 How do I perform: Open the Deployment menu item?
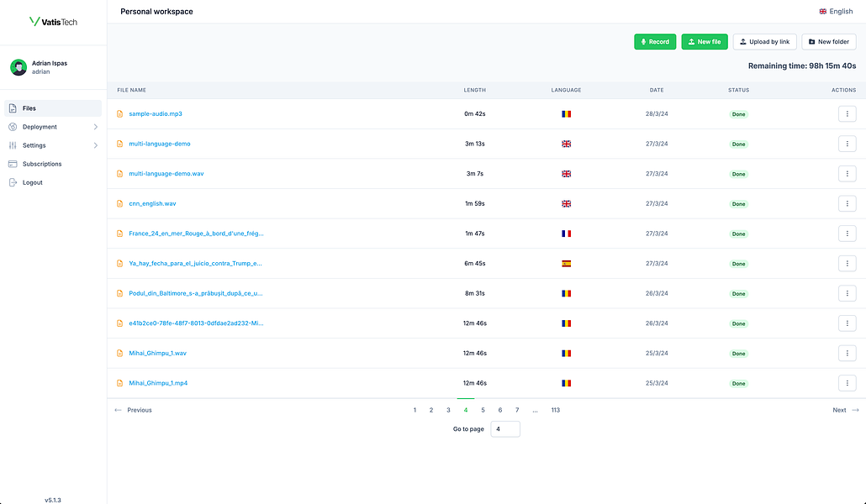click(x=53, y=127)
